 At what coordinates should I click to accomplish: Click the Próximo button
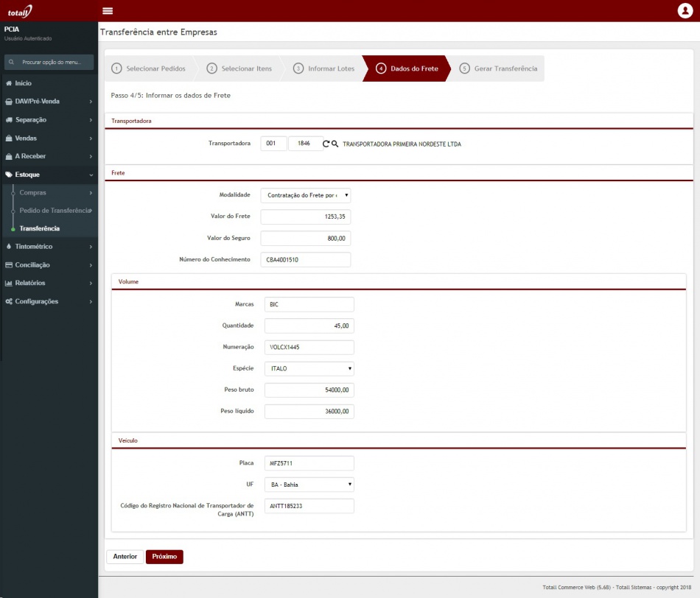164,557
